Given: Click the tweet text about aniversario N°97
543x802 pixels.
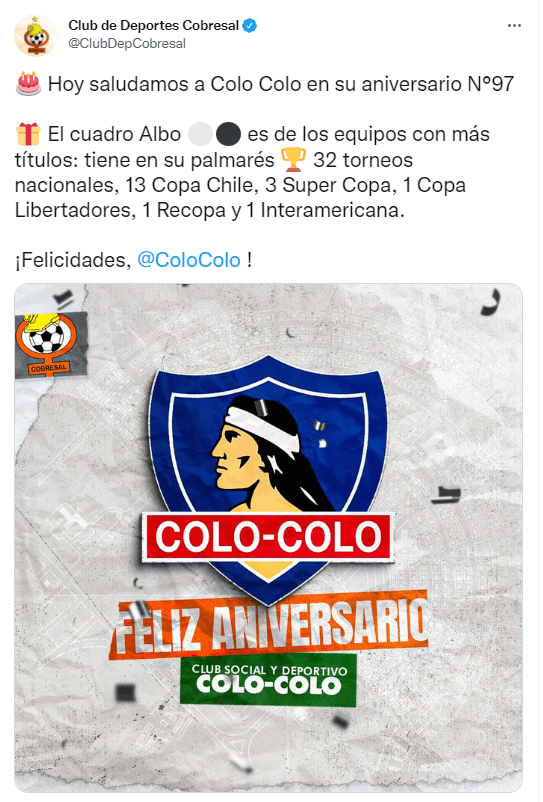Looking at the screenshot, I should (x=281, y=84).
